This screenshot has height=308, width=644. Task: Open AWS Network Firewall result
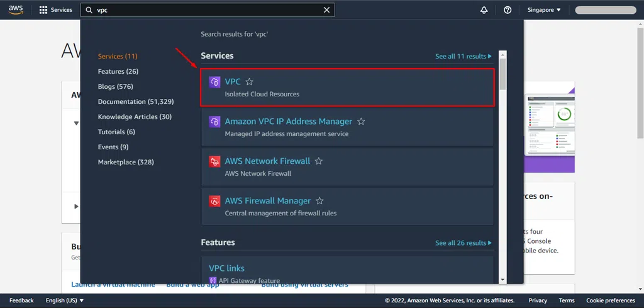[267, 161]
